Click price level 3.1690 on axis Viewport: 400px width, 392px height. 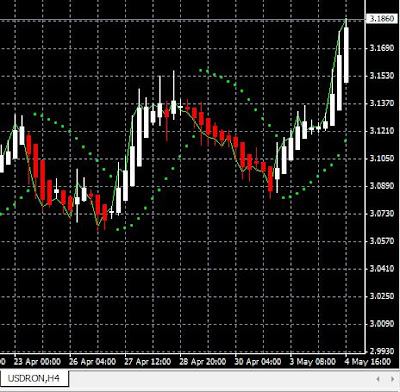point(382,48)
